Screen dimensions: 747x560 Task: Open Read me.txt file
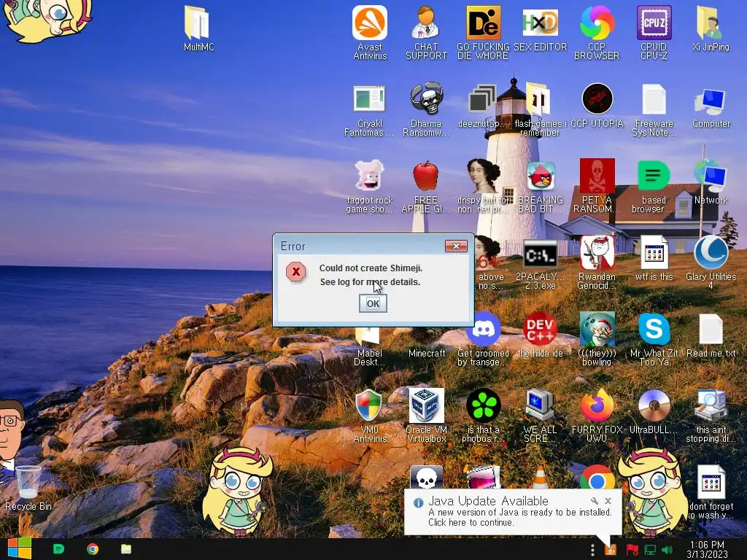(711, 335)
